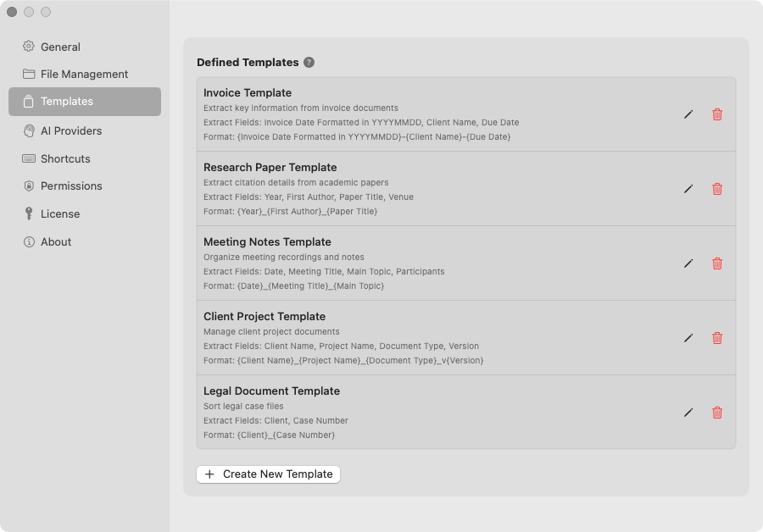The image size is (763, 532).
Task: Delete the Research Paper Template
Action: [716, 189]
